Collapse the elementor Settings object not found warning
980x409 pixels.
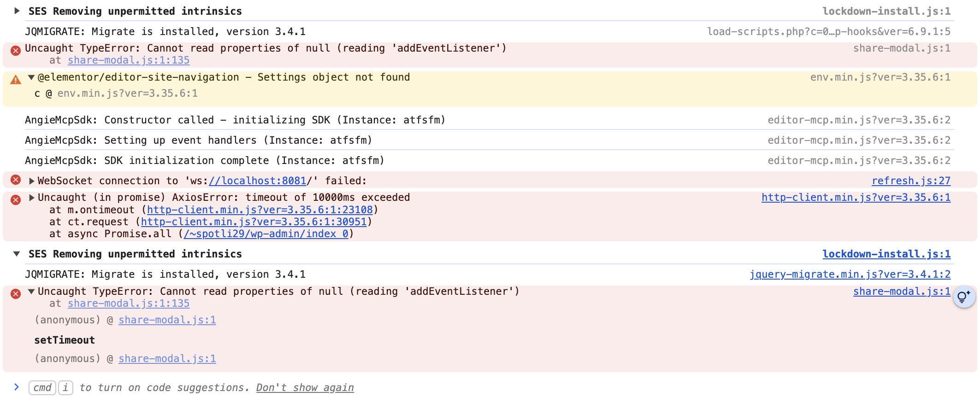(x=31, y=77)
